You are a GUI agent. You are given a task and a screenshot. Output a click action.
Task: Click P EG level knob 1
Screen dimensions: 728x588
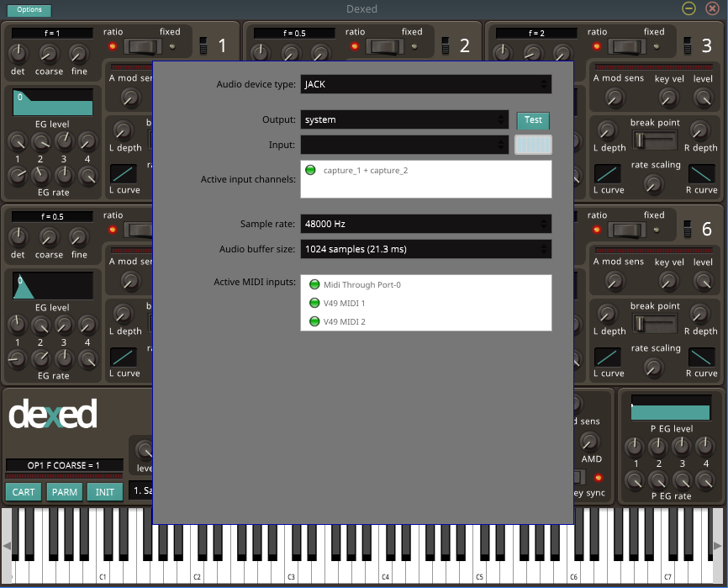coord(634,447)
